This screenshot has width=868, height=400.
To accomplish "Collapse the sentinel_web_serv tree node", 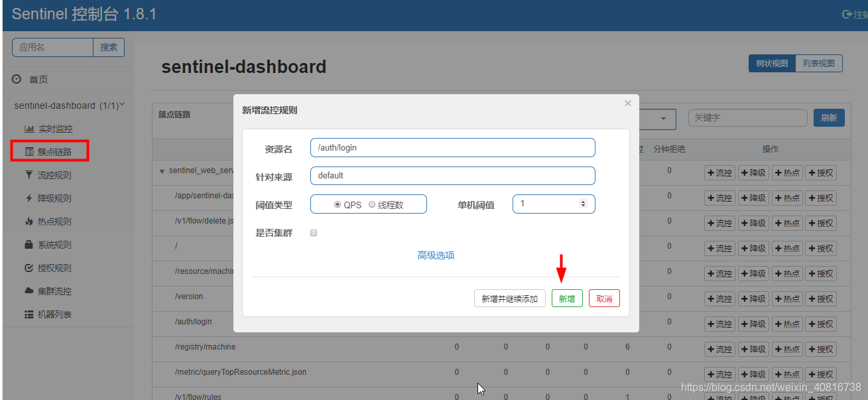I will pos(162,171).
